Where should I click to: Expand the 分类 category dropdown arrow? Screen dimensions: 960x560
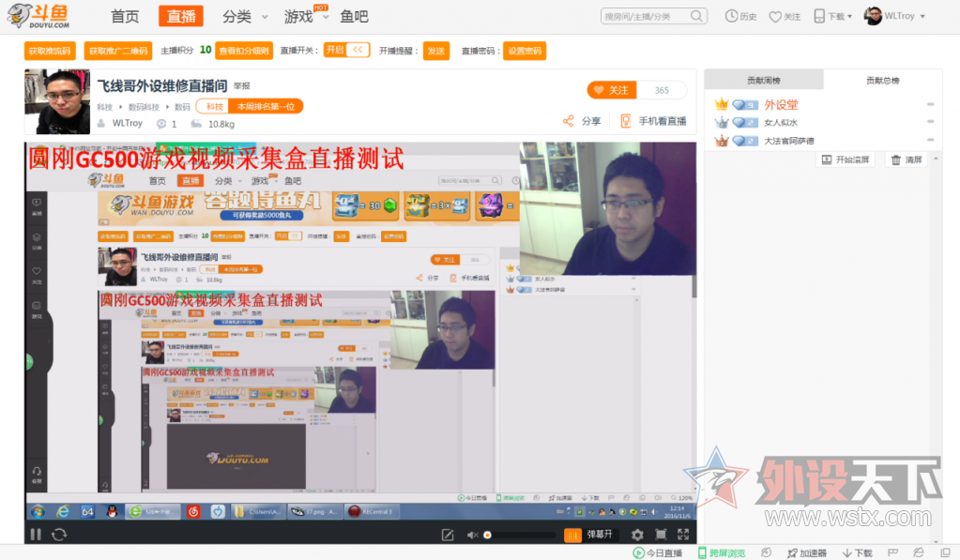point(265,17)
